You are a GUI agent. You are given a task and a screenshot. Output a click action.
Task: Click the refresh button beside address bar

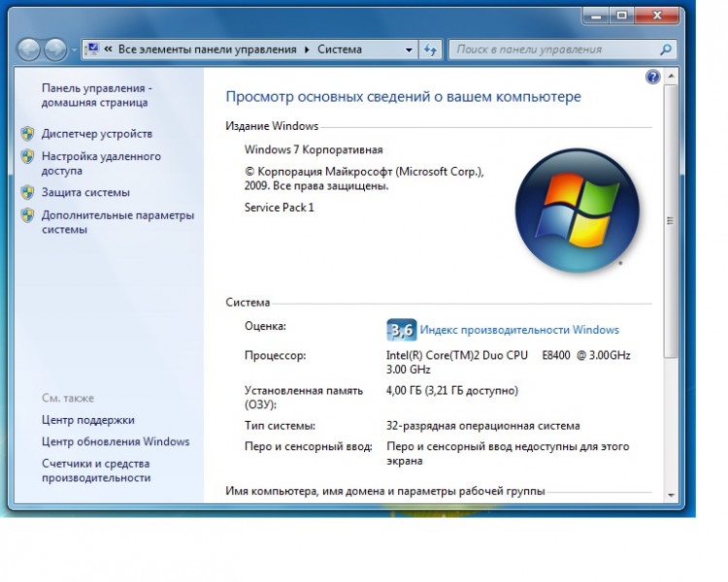point(432,49)
